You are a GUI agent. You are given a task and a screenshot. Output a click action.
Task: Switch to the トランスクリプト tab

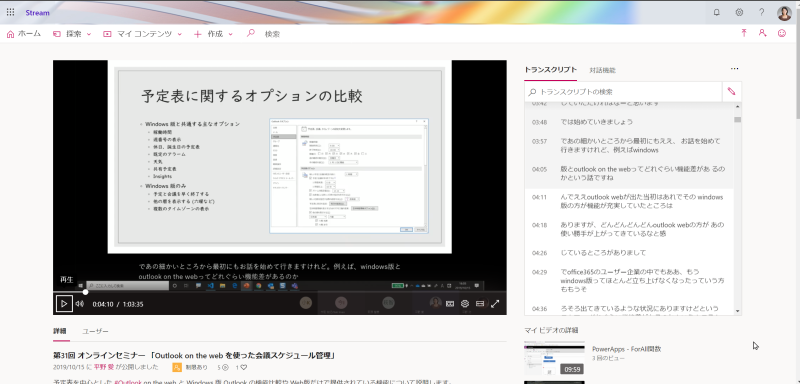550,70
